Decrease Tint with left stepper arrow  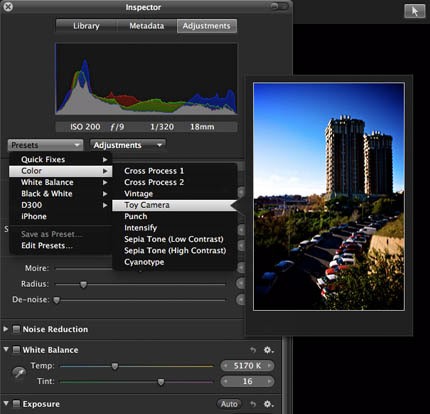click(226, 381)
